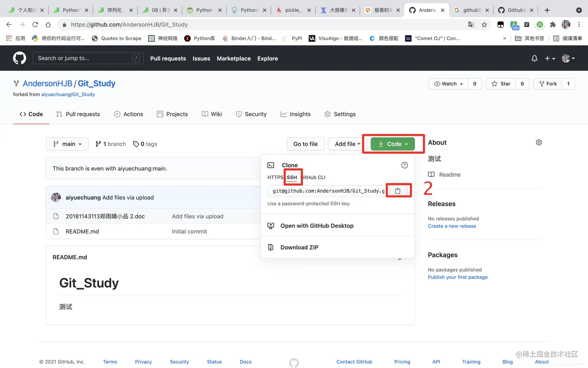
Task: Fork the repository with the Fork button
Action: point(548,84)
